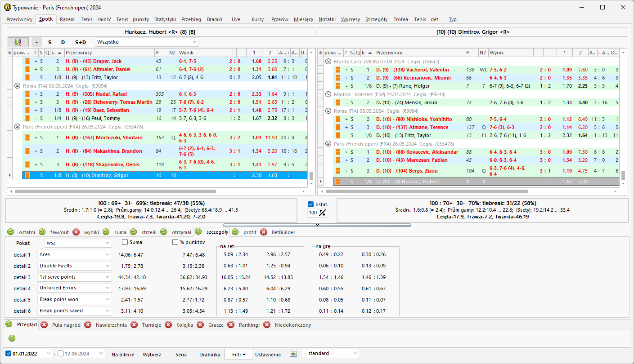The width and height of the screenshot is (634, 364).
Task: Click the Drabinka button
Action: [210, 354]
